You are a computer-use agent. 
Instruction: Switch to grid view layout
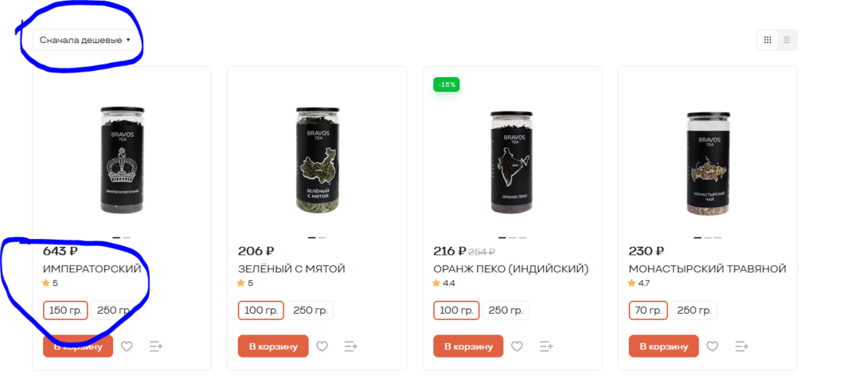768,40
